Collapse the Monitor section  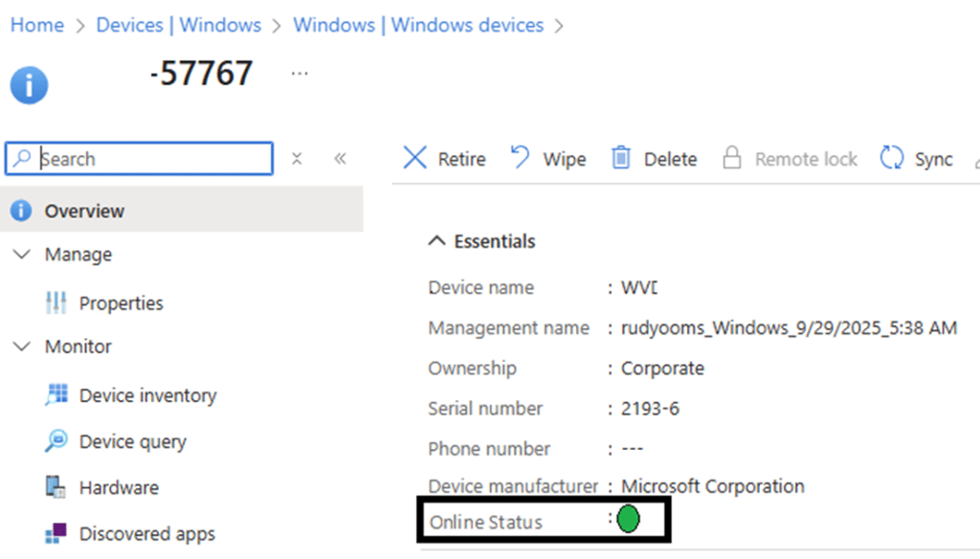coord(22,347)
